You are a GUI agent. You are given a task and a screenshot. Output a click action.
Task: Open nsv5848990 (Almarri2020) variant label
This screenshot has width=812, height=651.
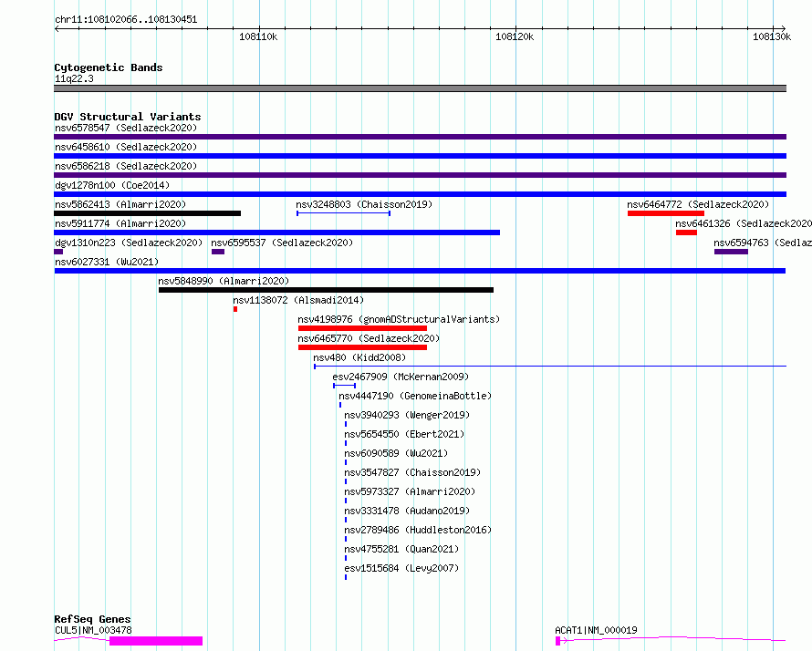pos(224,281)
